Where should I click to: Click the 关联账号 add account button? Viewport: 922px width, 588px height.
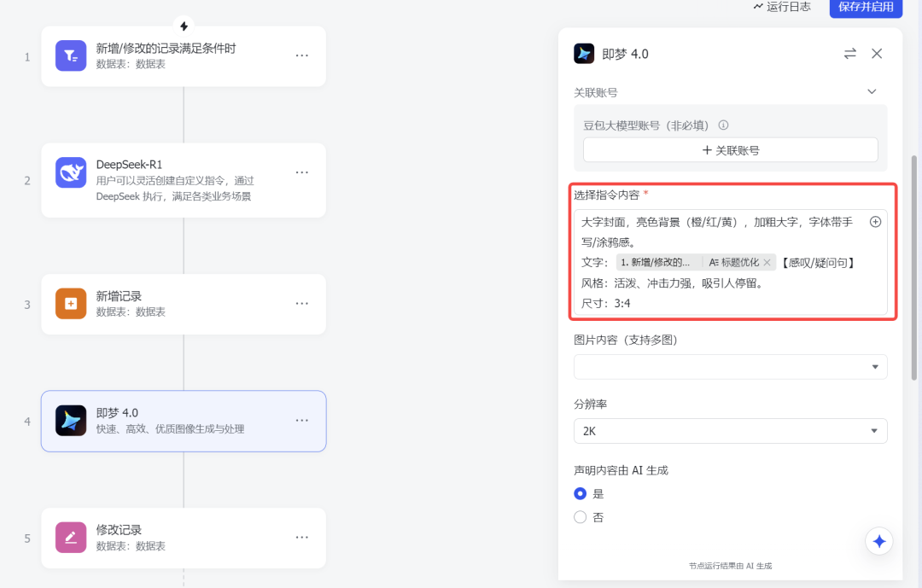tap(730, 149)
